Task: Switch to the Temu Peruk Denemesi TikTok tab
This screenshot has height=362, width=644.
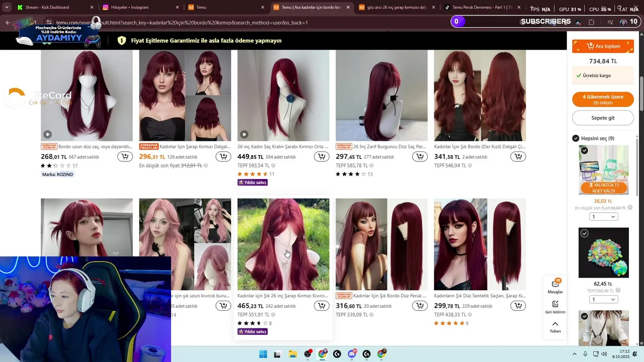Action: pos(482,8)
